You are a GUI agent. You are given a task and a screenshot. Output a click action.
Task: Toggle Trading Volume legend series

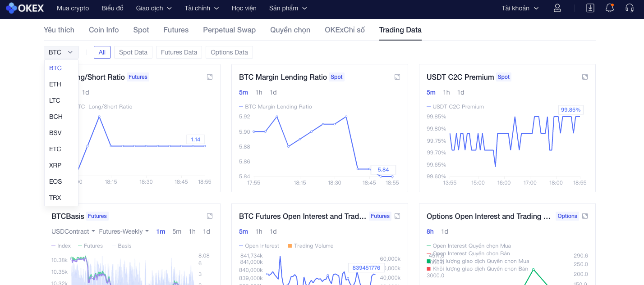310,246
